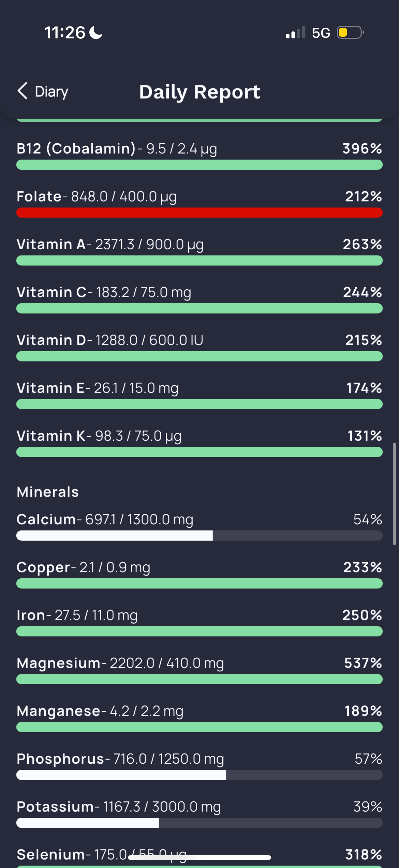Select the Calcium 54% progress bar

[x=199, y=535]
